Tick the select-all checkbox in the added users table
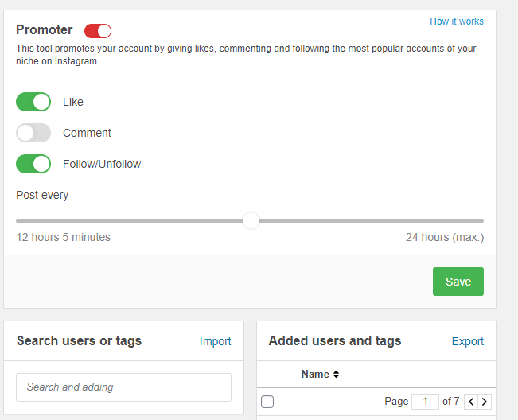 tap(267, 402)
